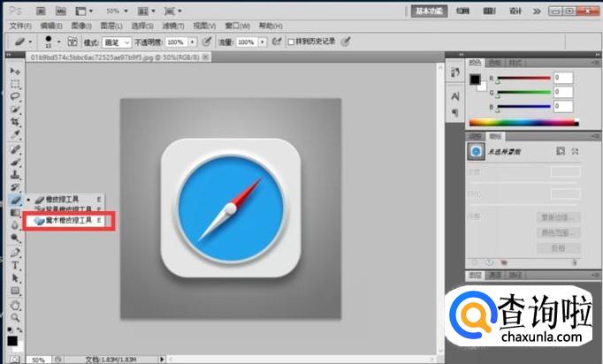Click the Eraser tool in toolbox
Viewport: 603px width, 364px height.
[x=15, y=200]
